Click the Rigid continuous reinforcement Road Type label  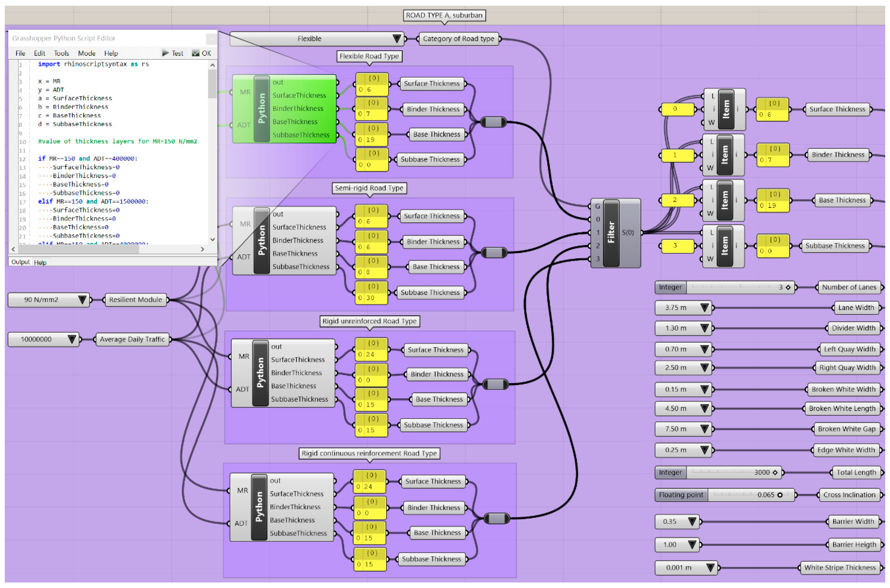(x=369, y=453)
